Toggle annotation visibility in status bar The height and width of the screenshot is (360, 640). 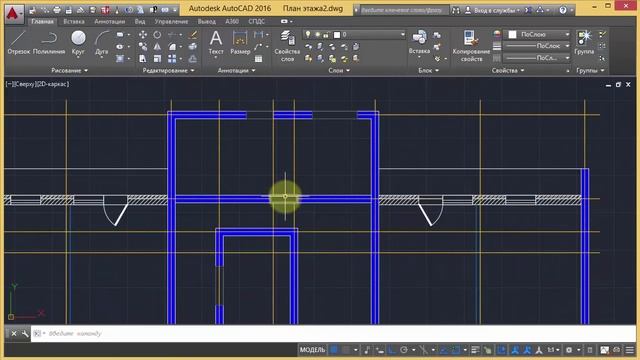tap(516, 350)
